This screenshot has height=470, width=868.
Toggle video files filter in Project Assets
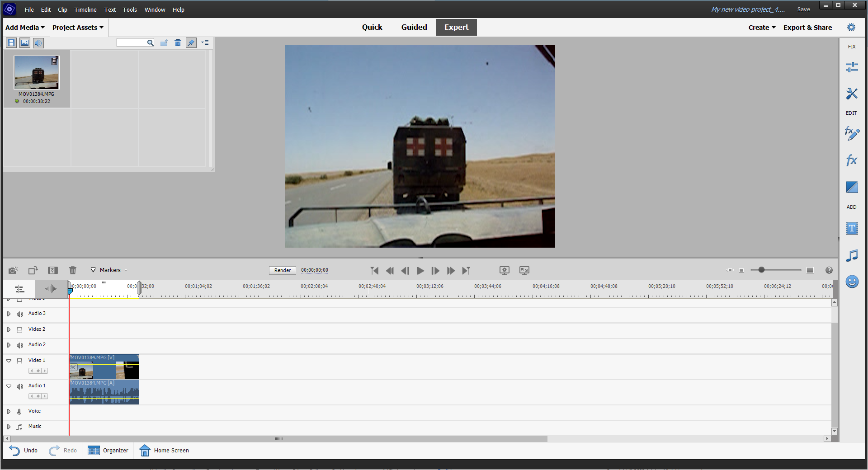(x=10, y=42)
